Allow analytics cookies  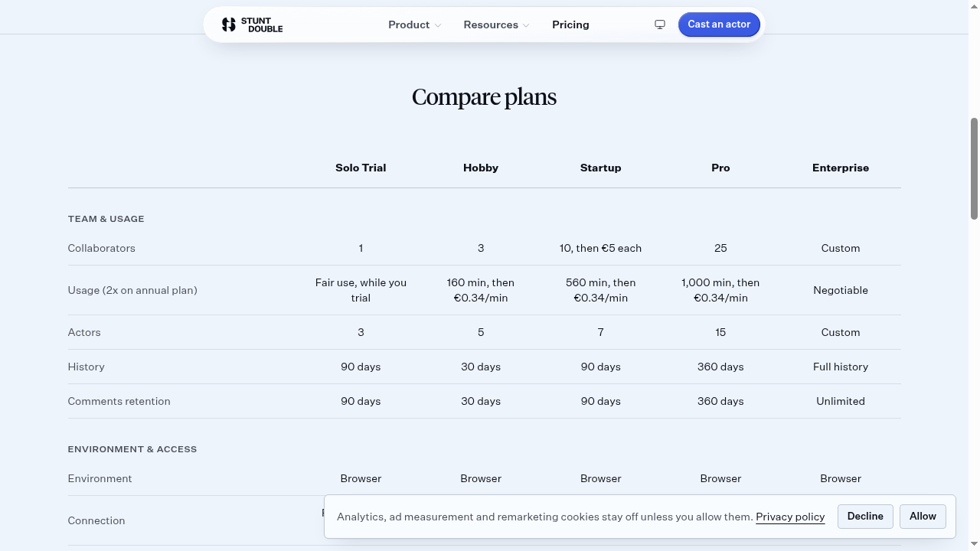click(923, 517)
